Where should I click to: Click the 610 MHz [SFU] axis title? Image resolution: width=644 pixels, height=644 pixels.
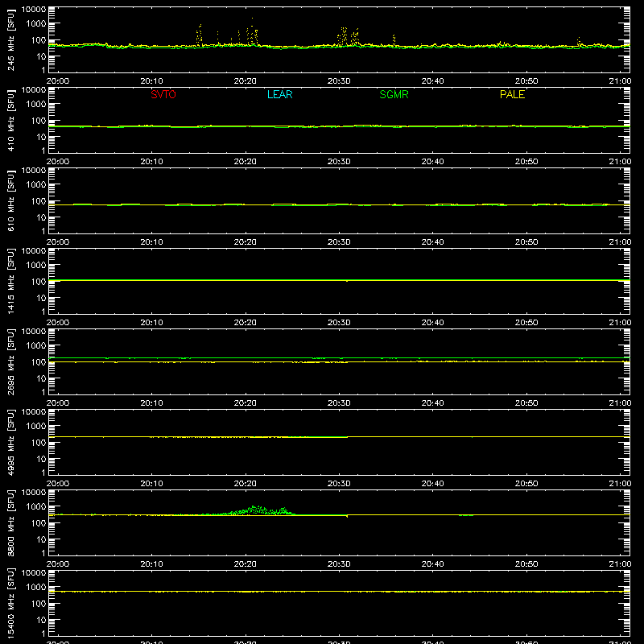(10, 200)
